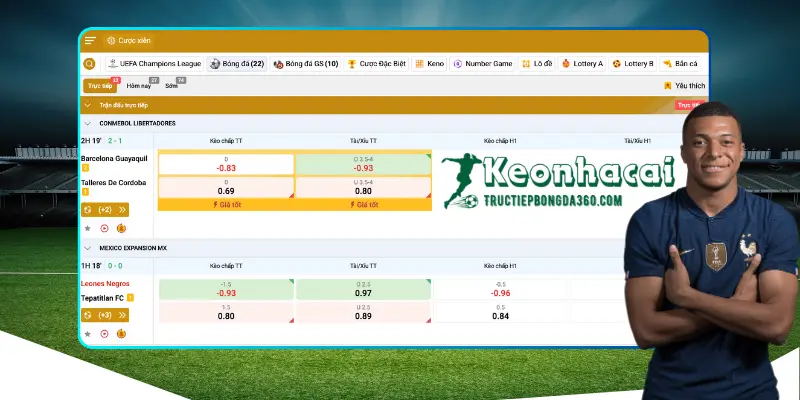Click the Keonhacai logo banner
Image resolution: width=800 pixels, height=400 pixels.
point(549,181)
